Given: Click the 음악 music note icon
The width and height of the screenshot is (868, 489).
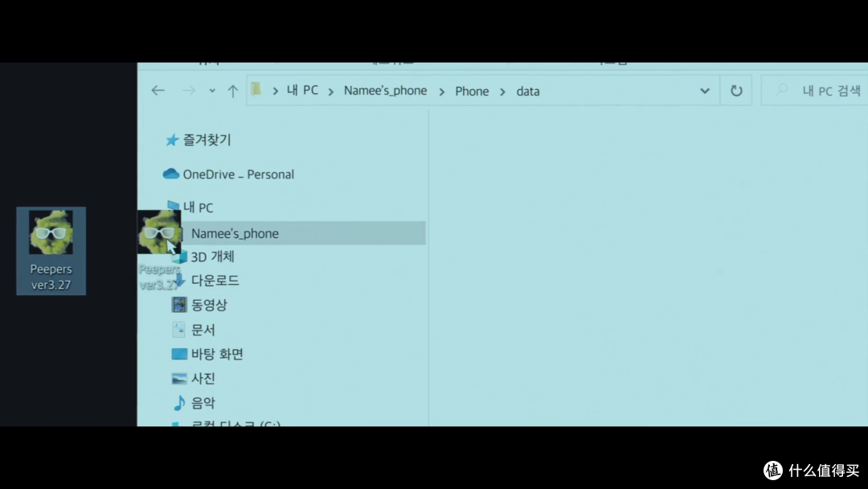Looking at the screenshot, I should tap(178, 403).
